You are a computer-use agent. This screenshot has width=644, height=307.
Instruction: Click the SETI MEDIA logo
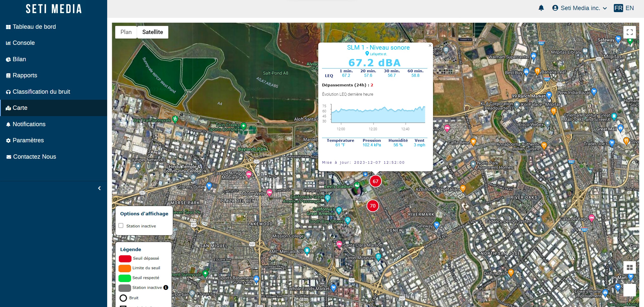54,9
